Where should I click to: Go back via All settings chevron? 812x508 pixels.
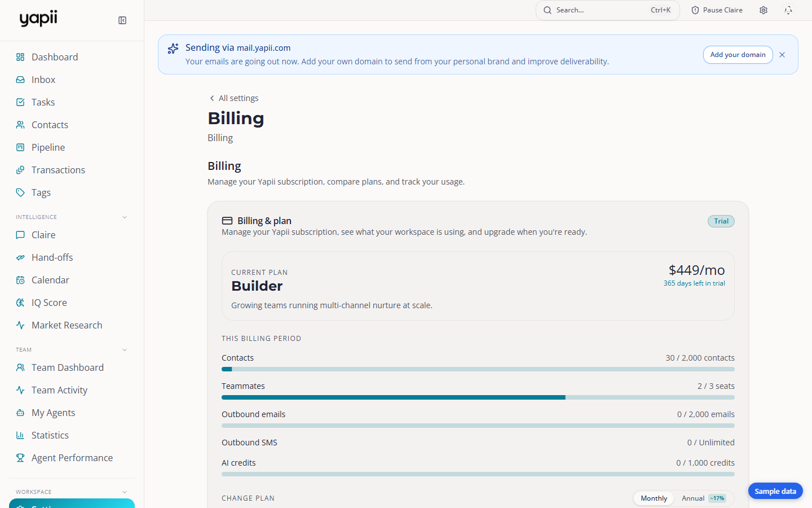tap(212, 98)
